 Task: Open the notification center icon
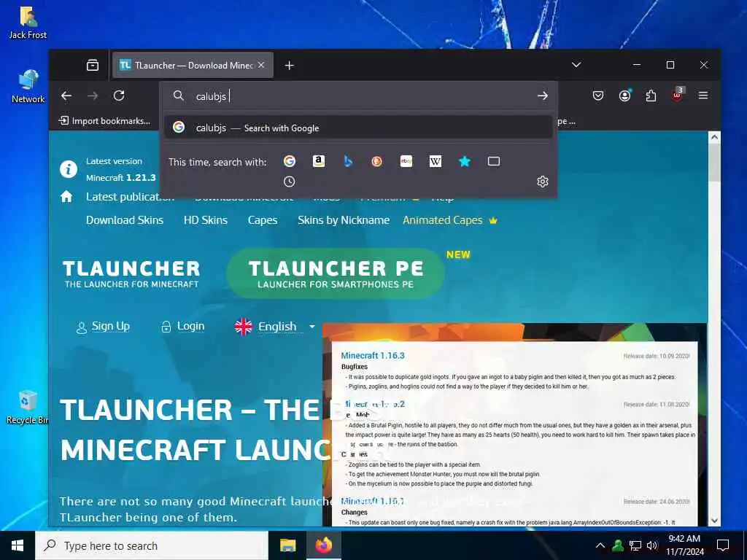click(723, 545)
